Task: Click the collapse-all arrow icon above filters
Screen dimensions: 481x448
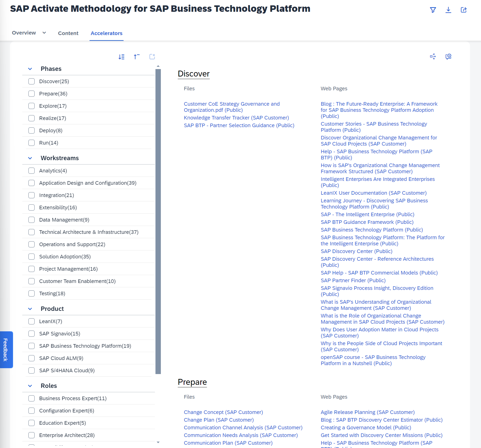Action: 137,57
